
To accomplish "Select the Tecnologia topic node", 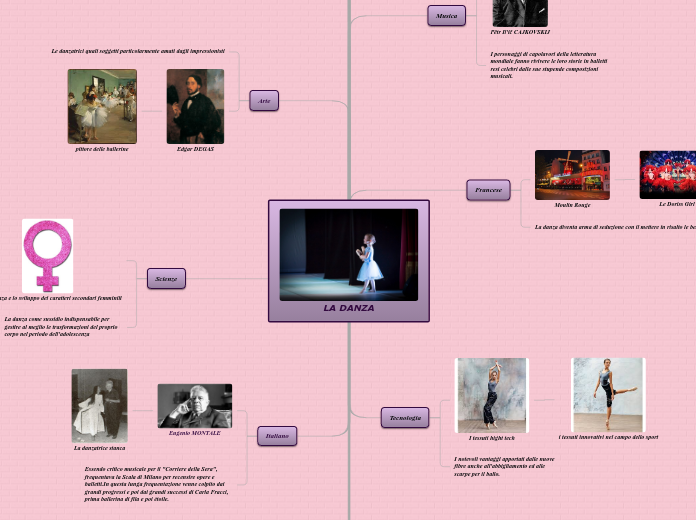I will pos(405,417).
